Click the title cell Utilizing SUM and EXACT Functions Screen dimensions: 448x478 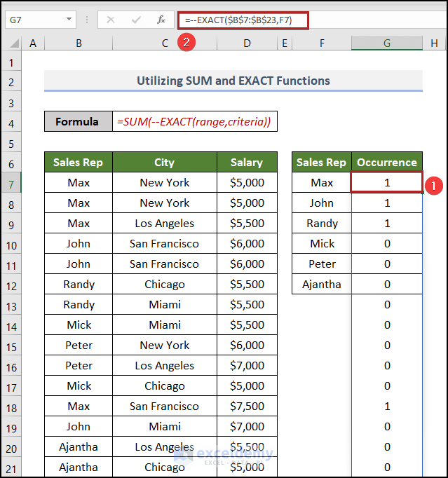[233, 81]
